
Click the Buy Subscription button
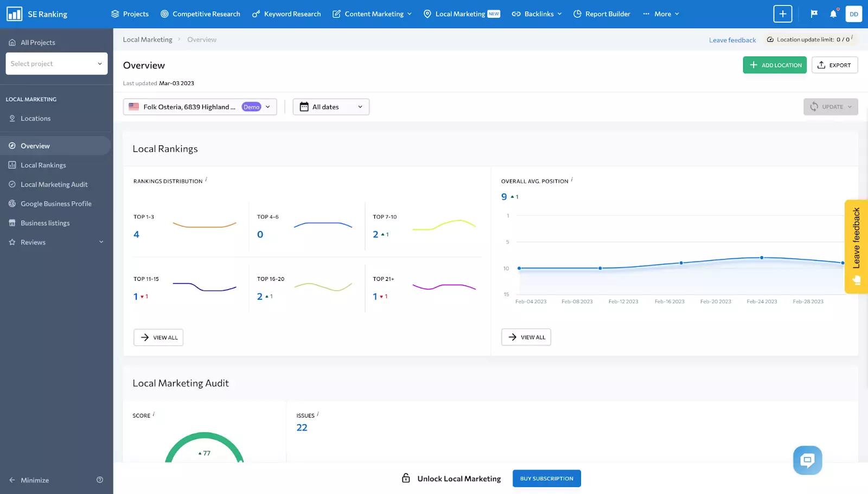546,478
